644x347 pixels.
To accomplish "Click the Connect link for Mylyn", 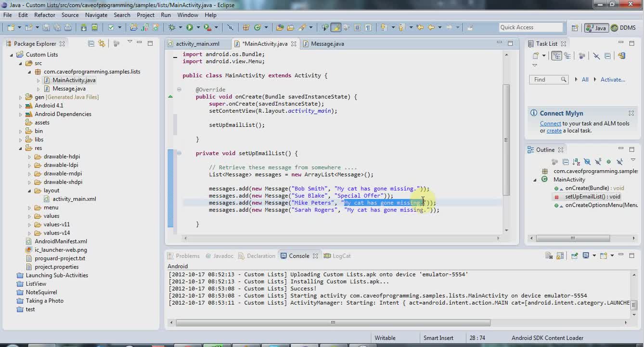I will (550, 123).
